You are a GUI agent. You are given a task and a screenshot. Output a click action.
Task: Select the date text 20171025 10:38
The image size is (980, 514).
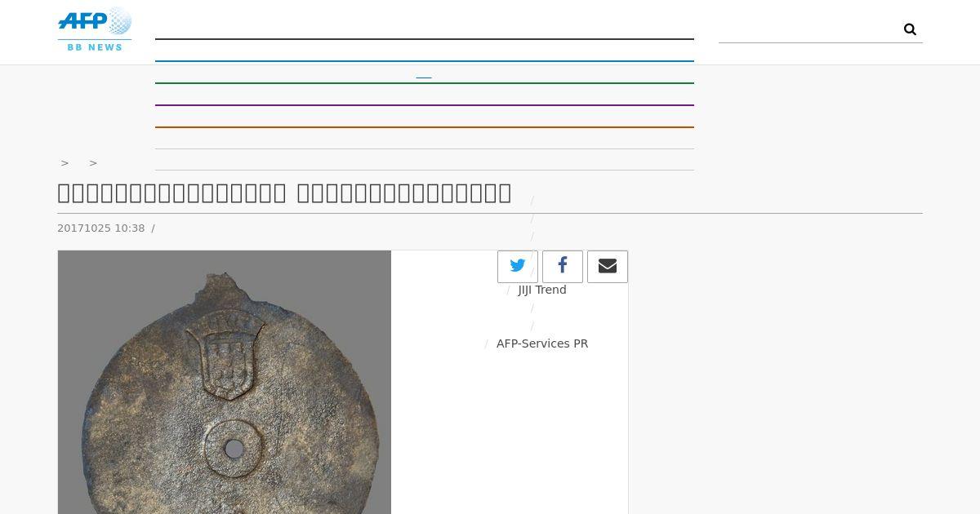(x=101, y=228)
